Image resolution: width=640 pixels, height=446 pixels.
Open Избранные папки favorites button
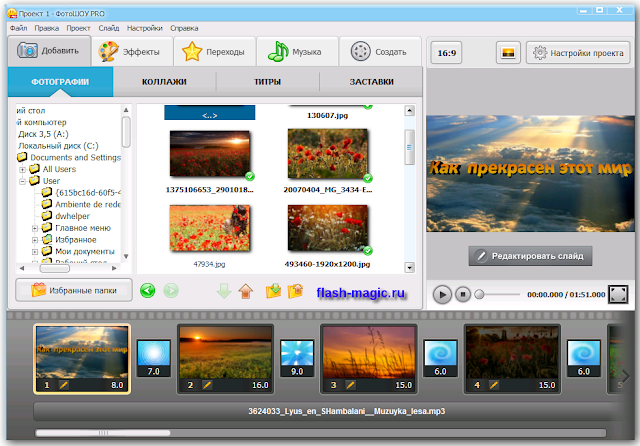(x=74, y=290)
